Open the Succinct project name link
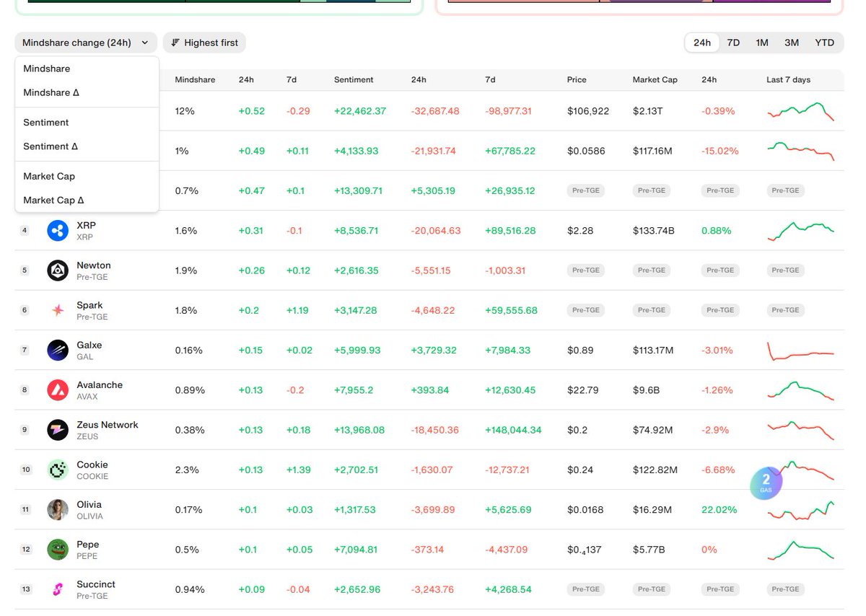Screen dimensions: 866x616 [96, 584]
